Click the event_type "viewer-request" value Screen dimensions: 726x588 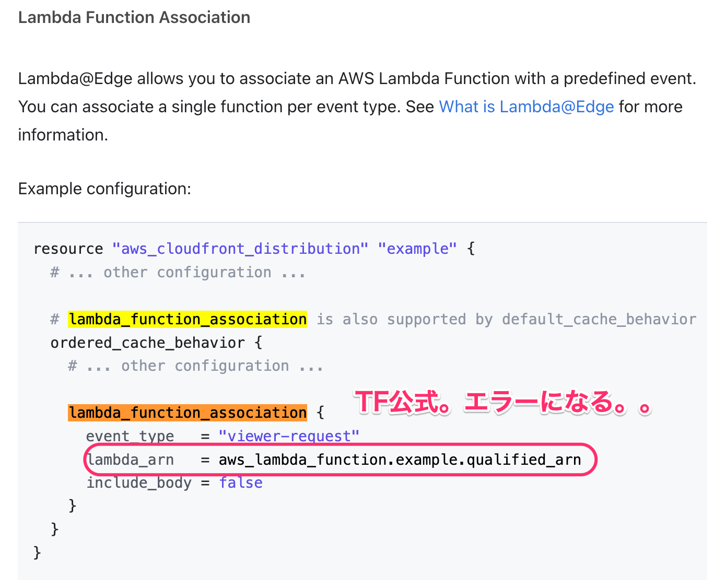[x=289, y=436]
